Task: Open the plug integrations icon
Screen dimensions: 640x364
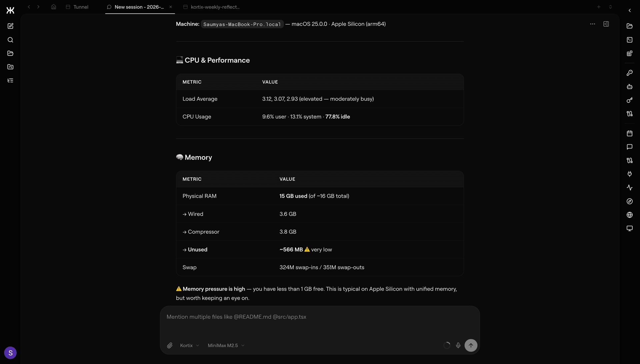Action: pos(630,174)
